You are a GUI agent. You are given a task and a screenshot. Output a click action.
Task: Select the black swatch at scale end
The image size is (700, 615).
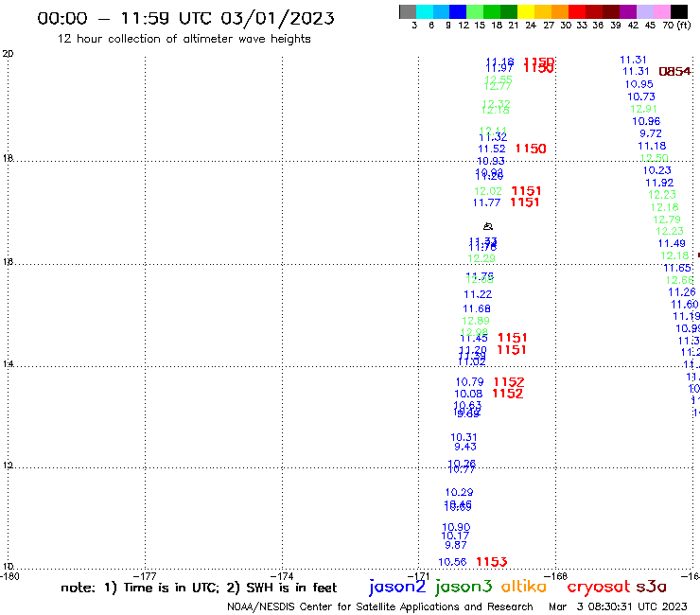click(x=678, y=11)
